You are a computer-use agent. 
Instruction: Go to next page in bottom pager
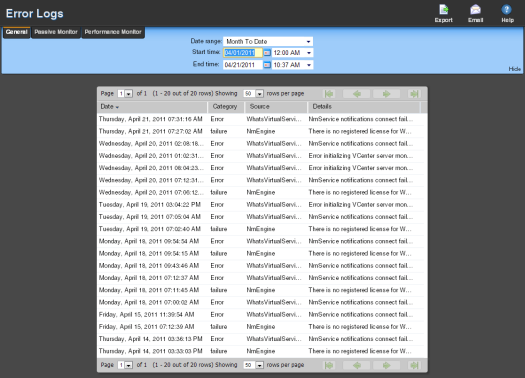(x=386, y=365)
